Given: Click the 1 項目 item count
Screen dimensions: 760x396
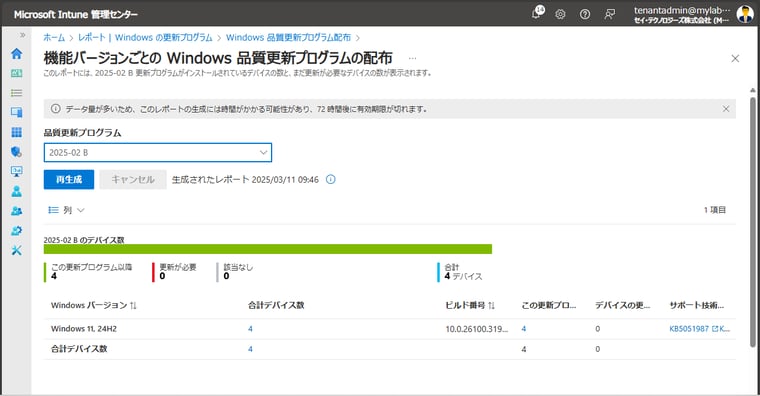Looking at the screenshot, I should (714, 210).
